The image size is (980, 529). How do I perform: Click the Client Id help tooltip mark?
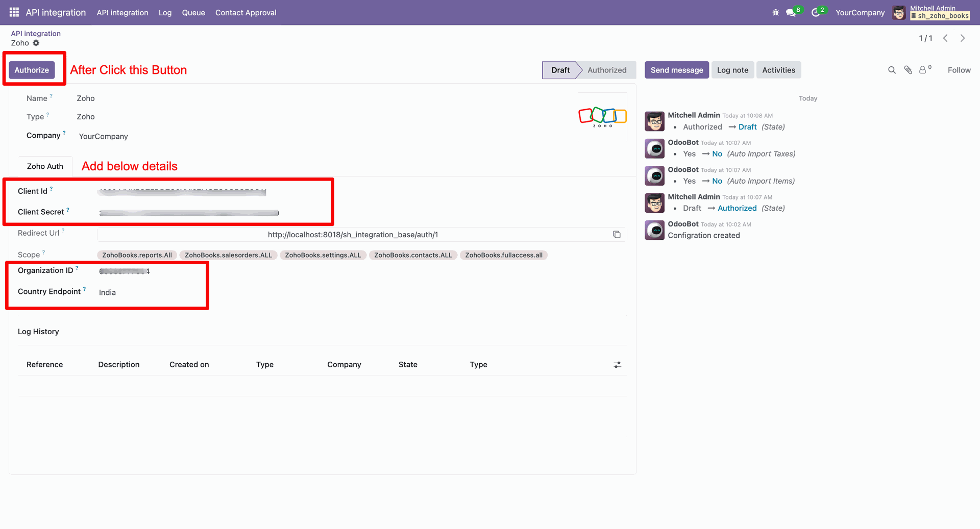coord(51,189)
